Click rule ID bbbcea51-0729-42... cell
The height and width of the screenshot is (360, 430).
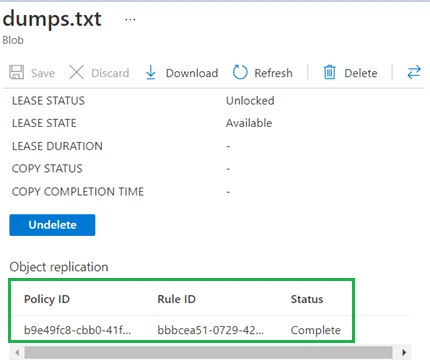[211, 330]
